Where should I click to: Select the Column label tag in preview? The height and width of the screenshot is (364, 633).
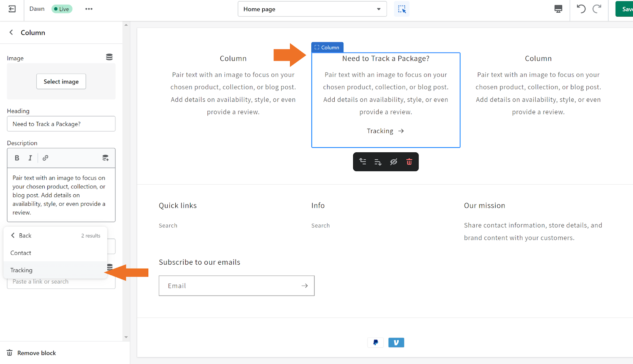327,47
